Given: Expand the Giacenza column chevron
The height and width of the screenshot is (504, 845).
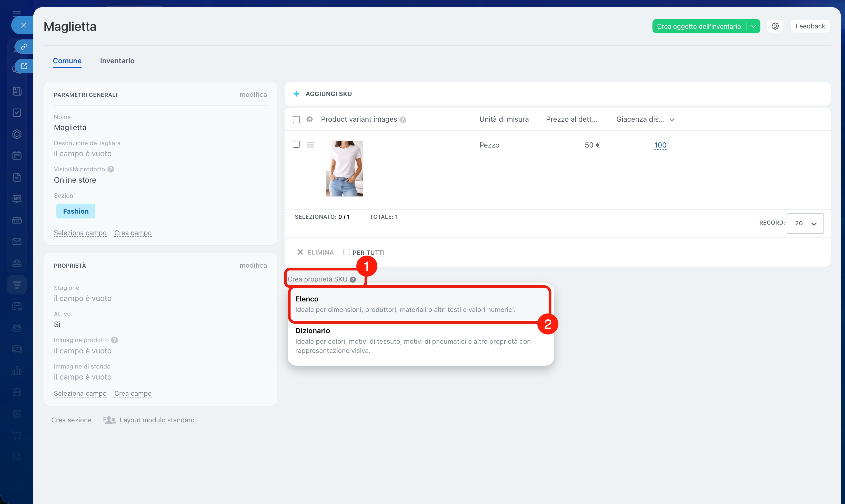Looking at the screenshot, I should pyautogui.click(x=672, y=120).
